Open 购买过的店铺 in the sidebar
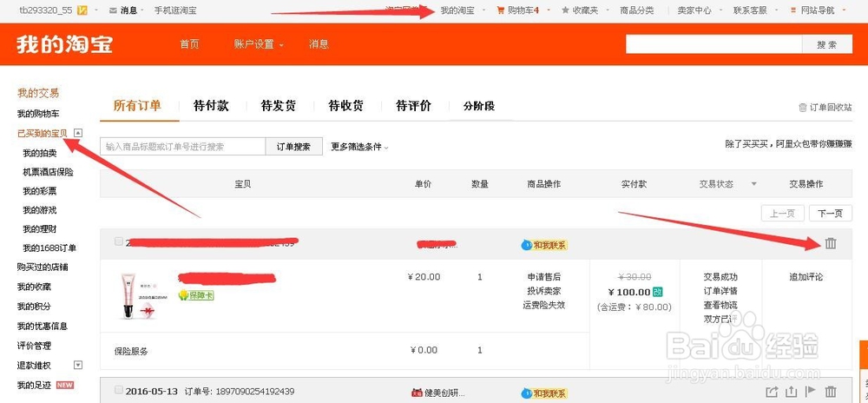Image resolution: width=868 pixels, height=403 pixels. click(x=43, y=267)
